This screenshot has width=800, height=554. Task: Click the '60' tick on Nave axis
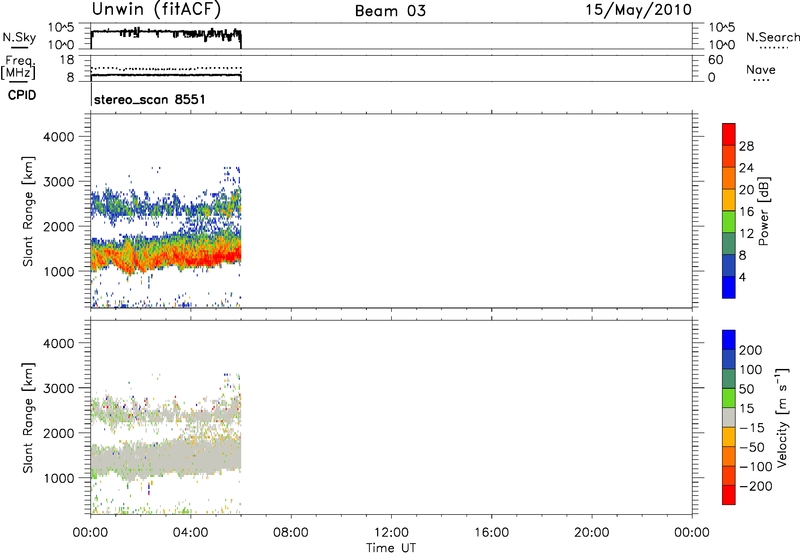point(716,60)
